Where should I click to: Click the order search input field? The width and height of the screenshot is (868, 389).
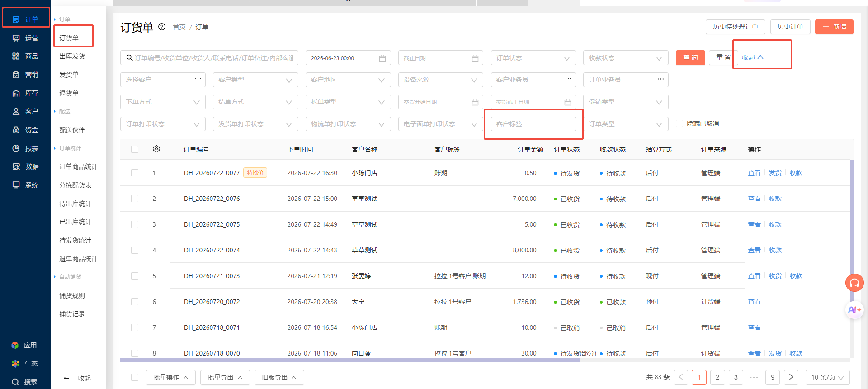click(x=209, y=58)
